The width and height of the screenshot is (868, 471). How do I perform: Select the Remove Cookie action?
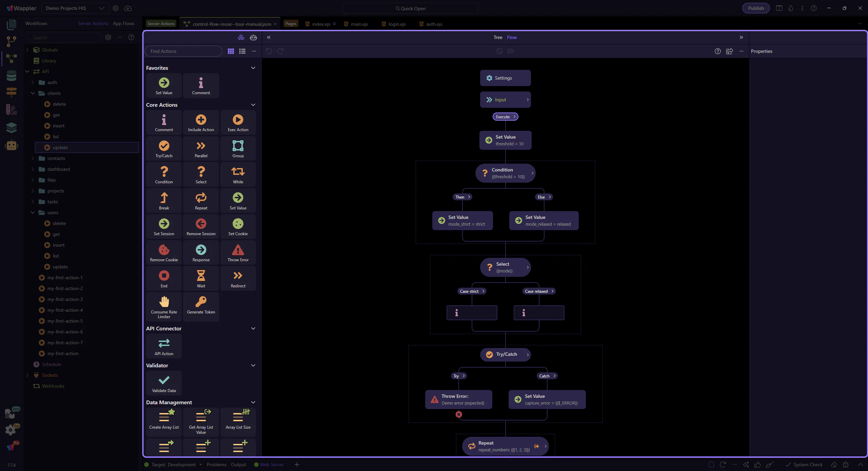pos(164,252)
